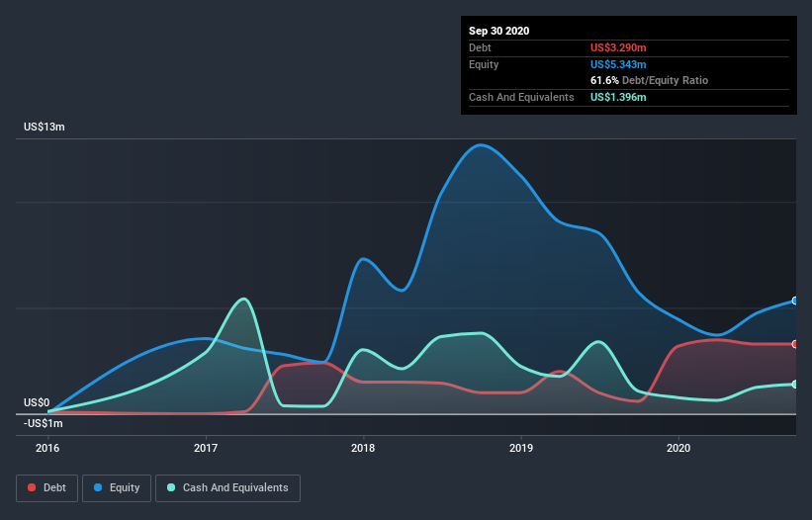Image resolution: width=812 pixels, height=520 pixels.
Task: Toggle the Equity legend button
Action: click(x=117, y=488)
